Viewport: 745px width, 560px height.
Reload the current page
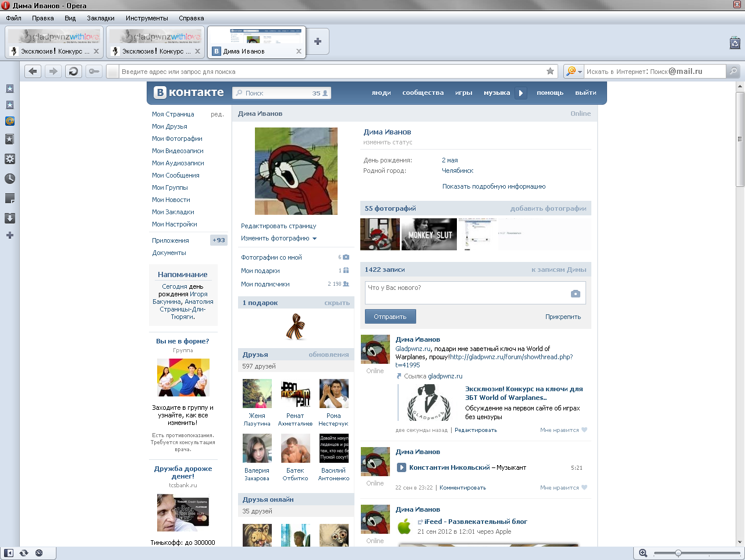[x=73, y=71]
